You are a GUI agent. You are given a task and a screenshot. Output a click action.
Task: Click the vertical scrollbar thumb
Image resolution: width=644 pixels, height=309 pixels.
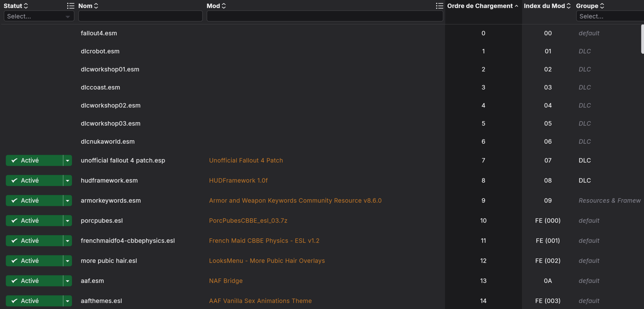pos(642,39)
